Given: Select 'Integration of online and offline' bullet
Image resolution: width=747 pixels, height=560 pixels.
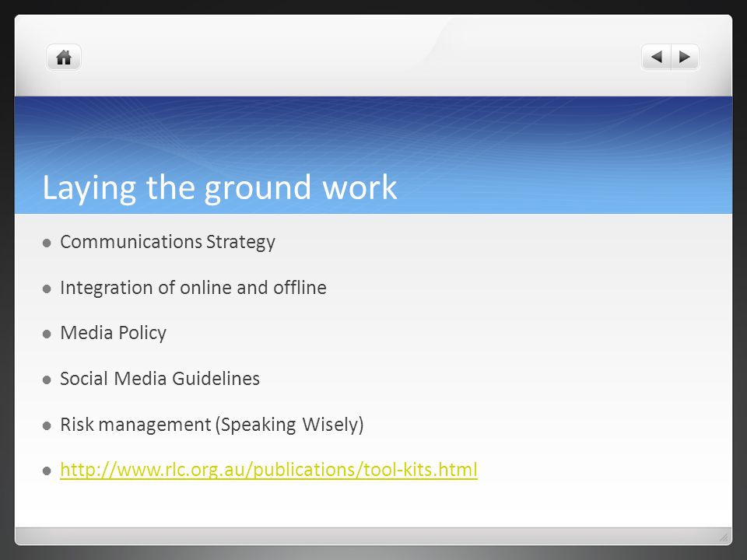Looking at the screenshot, I should [194, 288].
